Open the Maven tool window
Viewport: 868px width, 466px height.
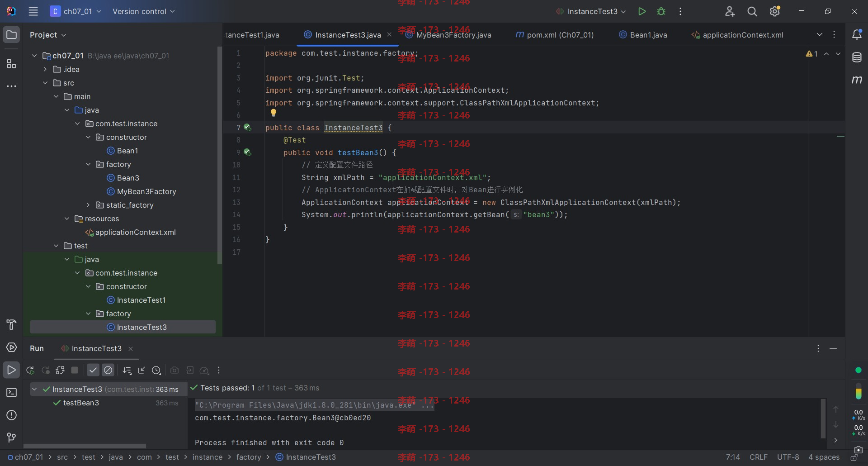pyautogui.click(x=857, y=80)
